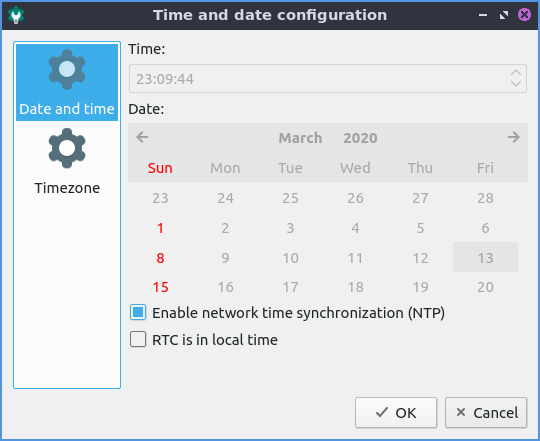Enable RTC is in local time

pyautogui.click(x=138, y=339)
